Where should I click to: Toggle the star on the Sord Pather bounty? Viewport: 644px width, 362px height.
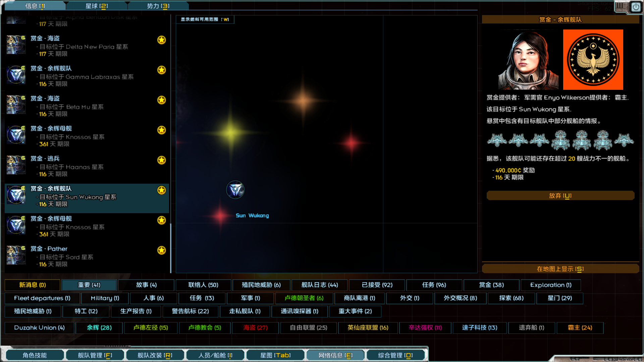click(162, 250)
